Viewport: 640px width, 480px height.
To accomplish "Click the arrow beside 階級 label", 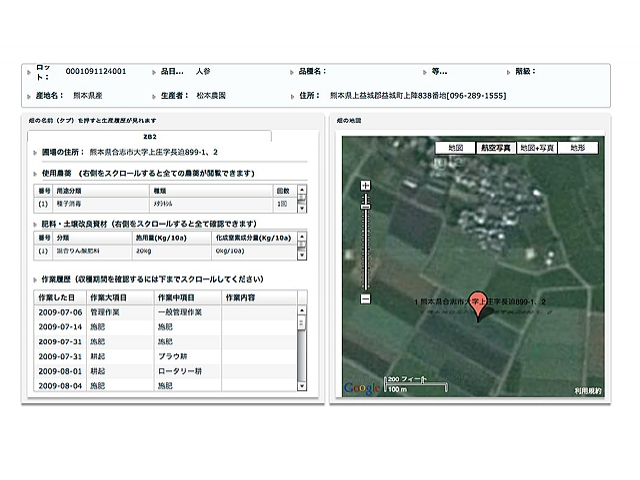I will 509,72.
